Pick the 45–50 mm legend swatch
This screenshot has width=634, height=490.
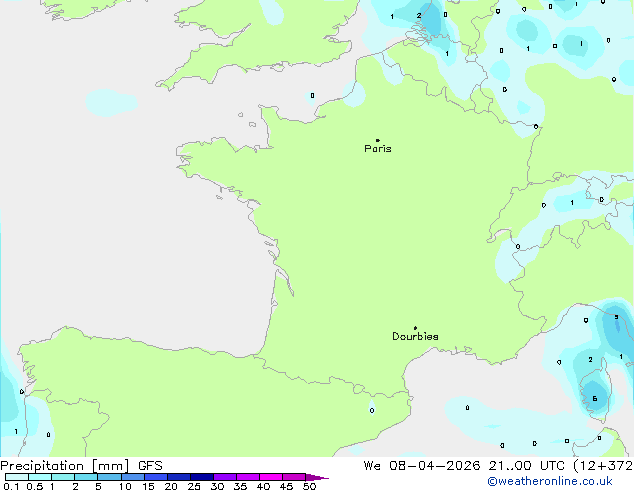point(294,477)
